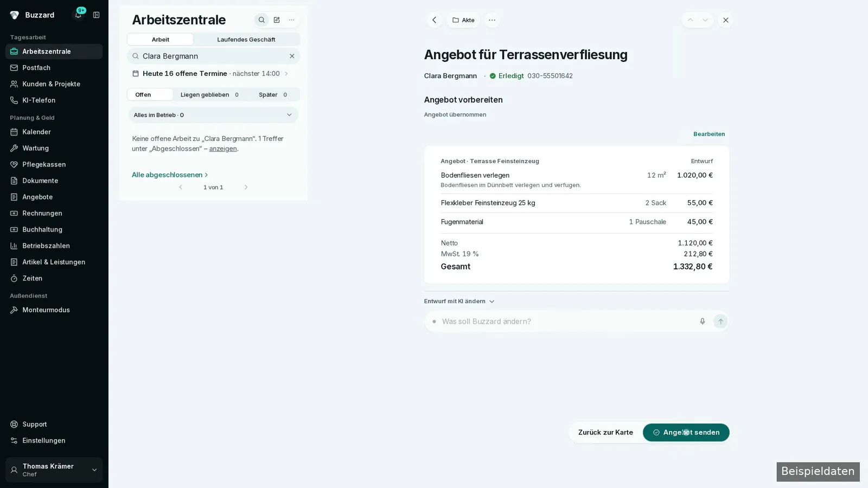Select the Bodenfliesen verlegen line item
Viewport: 868px width, 488px height.
pyautogui.click(x=577, y=179)
